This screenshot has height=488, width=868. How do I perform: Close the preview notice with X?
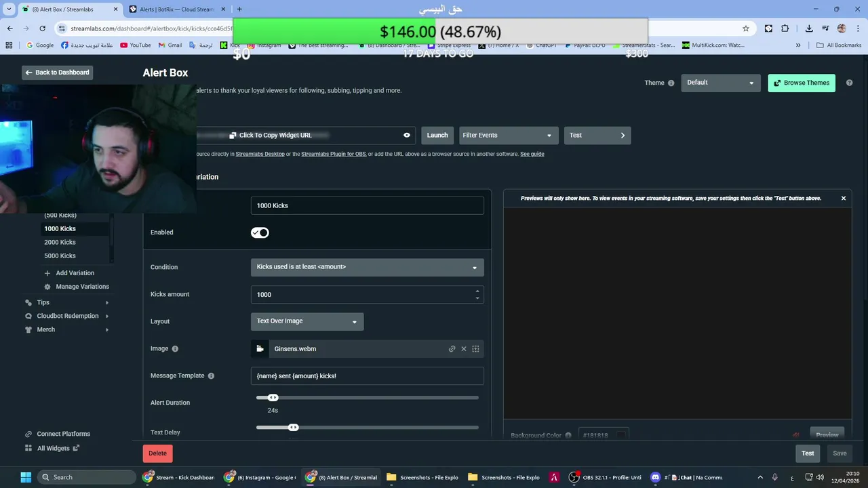tap(844, 199)
